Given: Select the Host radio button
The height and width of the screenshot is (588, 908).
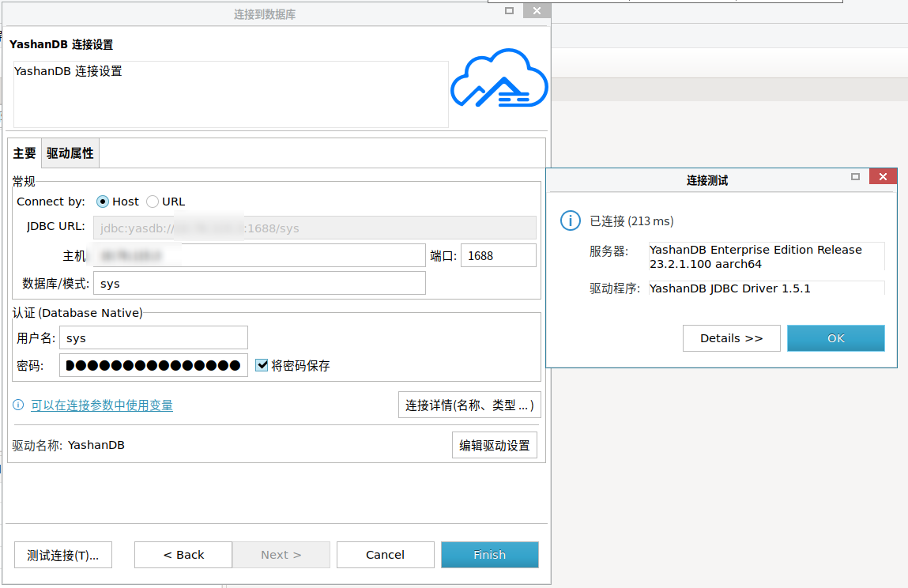Looking at the screenshot, I should pos(103,202).
